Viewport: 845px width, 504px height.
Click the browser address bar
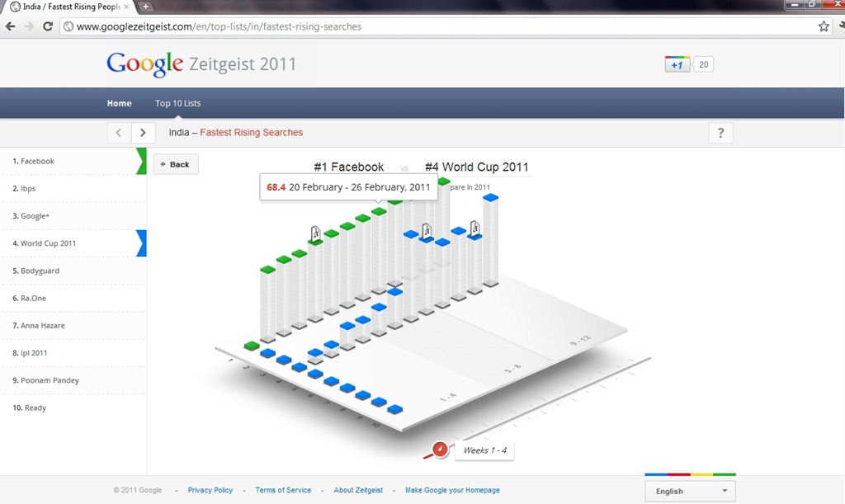445,26
